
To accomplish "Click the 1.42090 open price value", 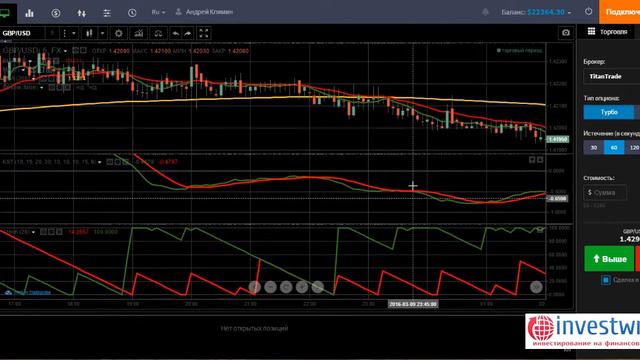I will pos(120,51).
